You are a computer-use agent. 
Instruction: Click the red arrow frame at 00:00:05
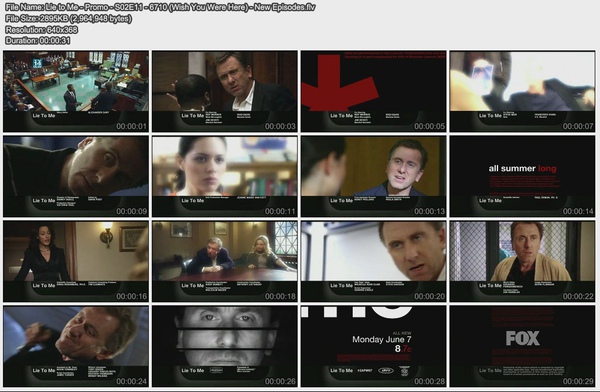373,91
